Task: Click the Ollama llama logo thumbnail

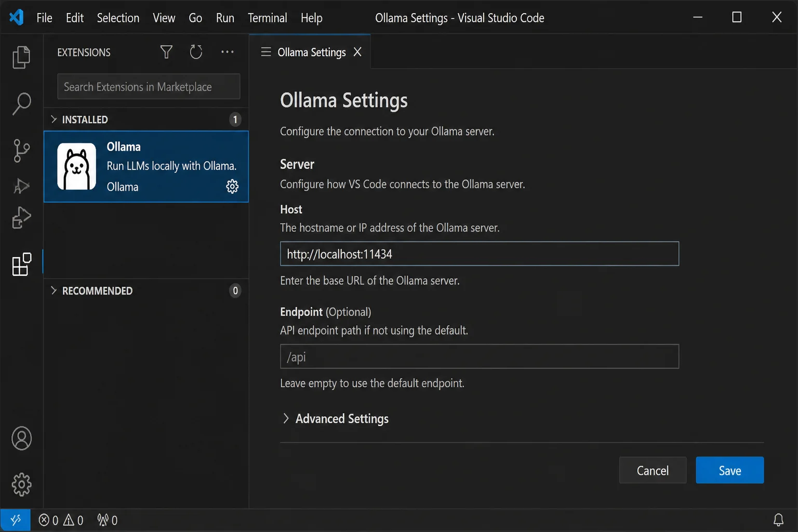Action: click(76, 166)
